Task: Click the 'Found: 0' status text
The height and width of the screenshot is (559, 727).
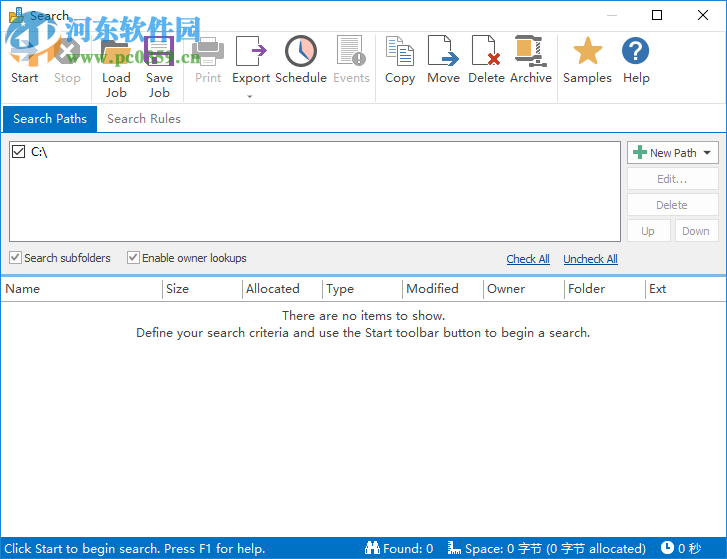Action: point(408,548)
